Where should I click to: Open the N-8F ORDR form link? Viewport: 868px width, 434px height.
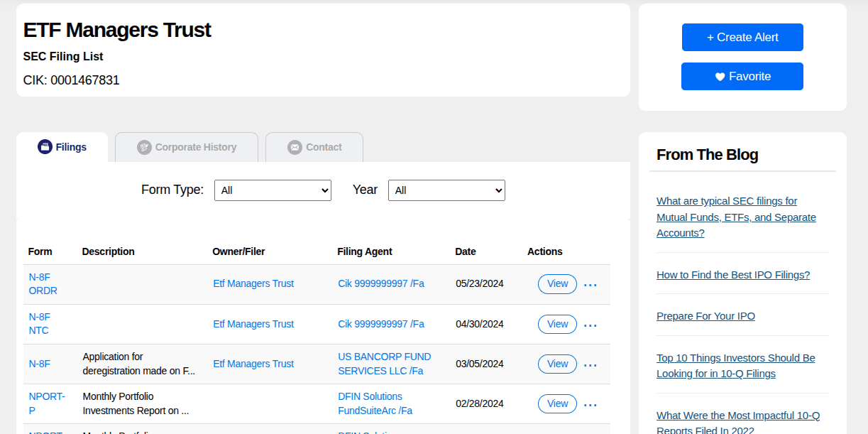(43, 284)
